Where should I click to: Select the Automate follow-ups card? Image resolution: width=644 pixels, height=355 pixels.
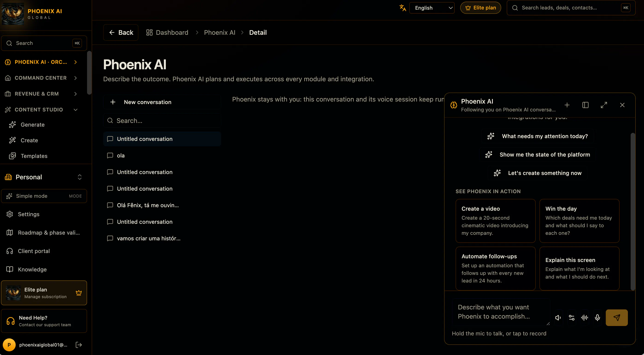495,268
